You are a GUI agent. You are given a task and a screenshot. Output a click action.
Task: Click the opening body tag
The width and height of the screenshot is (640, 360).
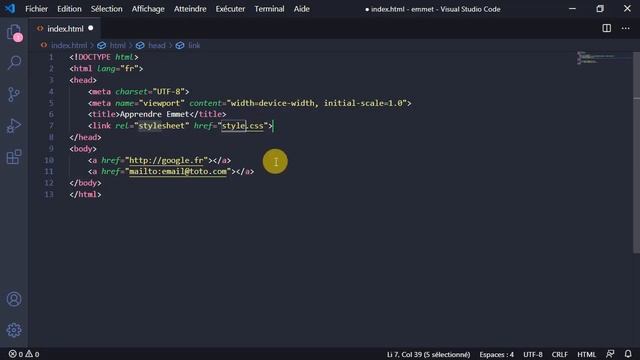click(83, 149)
